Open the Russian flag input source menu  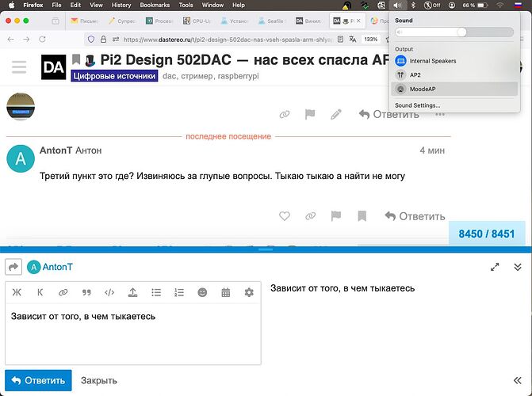[518, 5]
